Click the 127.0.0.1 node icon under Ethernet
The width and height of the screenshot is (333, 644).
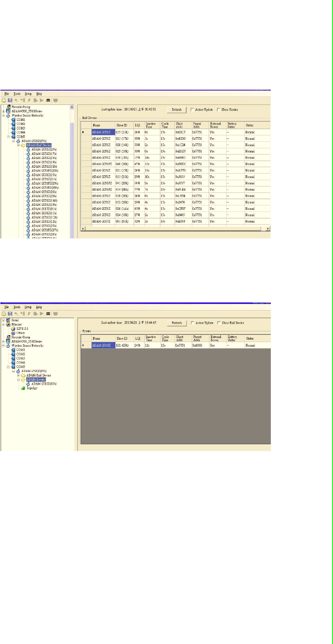[13, 329]
